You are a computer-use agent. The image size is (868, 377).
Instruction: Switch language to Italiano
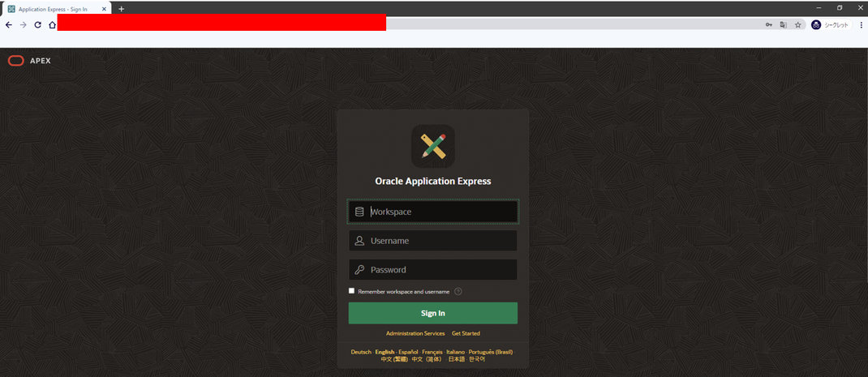[456, 352]
